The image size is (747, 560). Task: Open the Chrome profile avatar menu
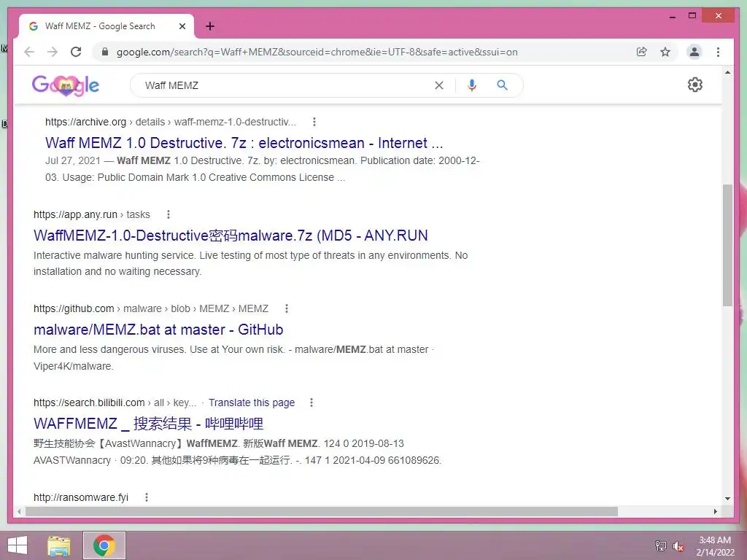694,52
